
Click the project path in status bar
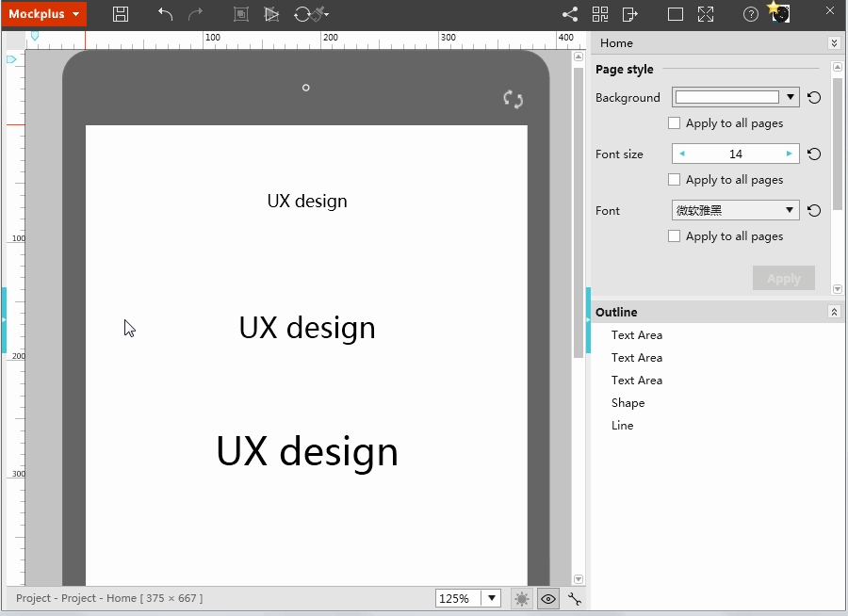(109, 598)
